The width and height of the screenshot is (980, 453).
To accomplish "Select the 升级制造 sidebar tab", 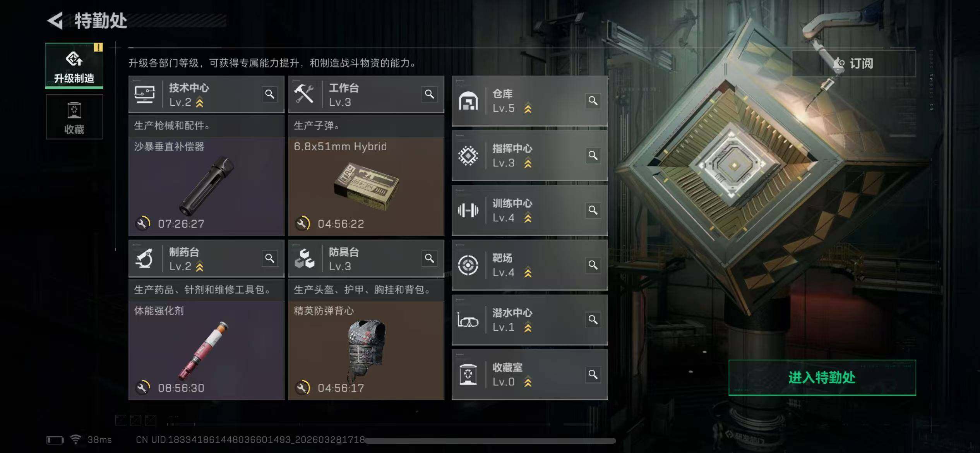I will click(74, 65).
